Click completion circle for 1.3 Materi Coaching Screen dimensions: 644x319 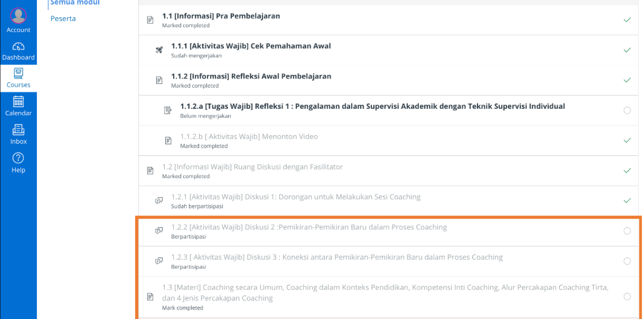click(627, 297)
